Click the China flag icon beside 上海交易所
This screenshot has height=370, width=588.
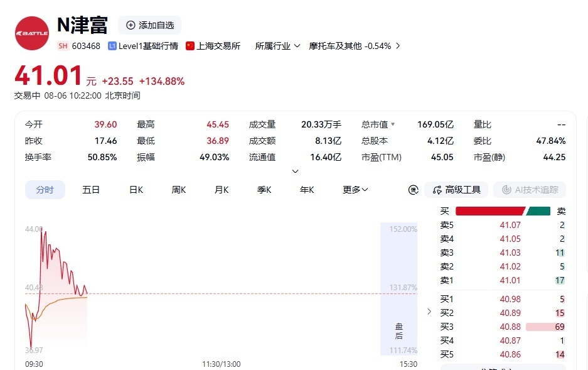tap(190, 46)
